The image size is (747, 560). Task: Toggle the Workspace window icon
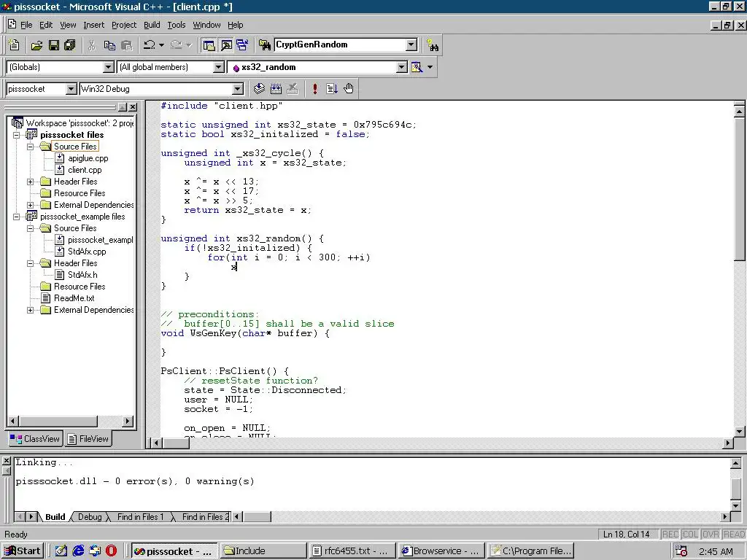tap(209, 45)
